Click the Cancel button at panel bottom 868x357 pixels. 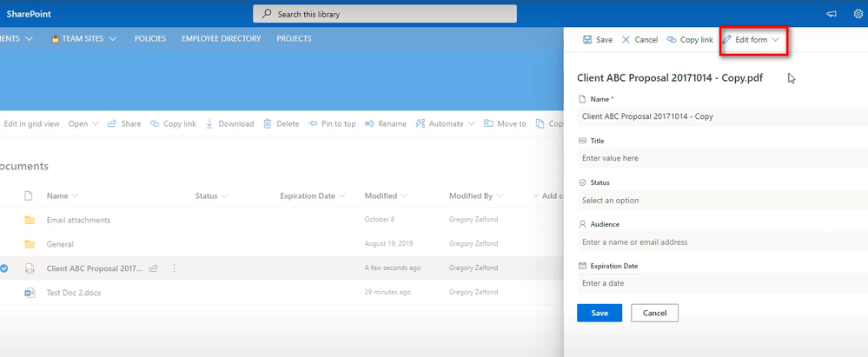tap(655, 313)
